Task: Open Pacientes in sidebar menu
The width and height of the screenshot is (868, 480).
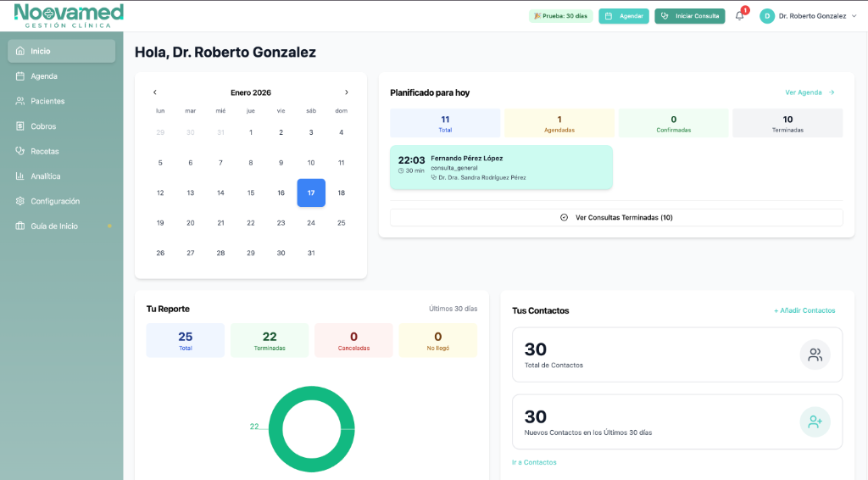Action: coord(61,101)
